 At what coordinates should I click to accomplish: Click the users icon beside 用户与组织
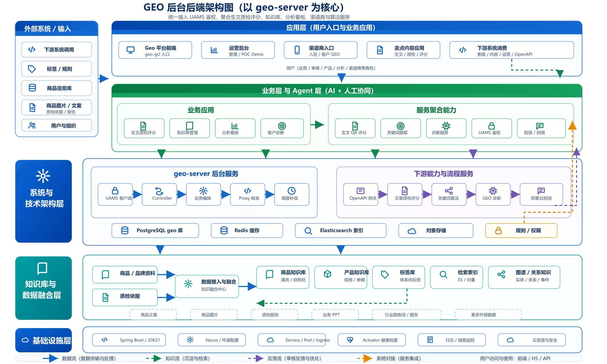[32, 125]
